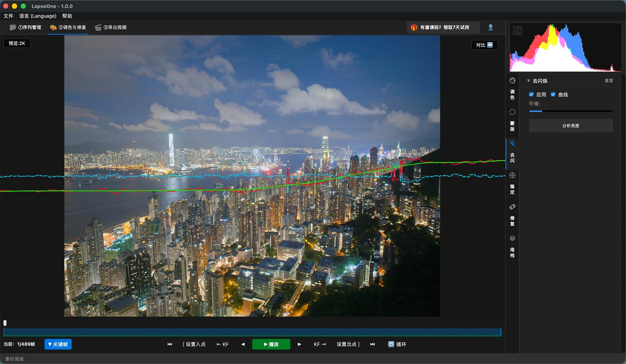Step forward one frame
This screenshot has width=626, height=364.
(x=299, y=344)
